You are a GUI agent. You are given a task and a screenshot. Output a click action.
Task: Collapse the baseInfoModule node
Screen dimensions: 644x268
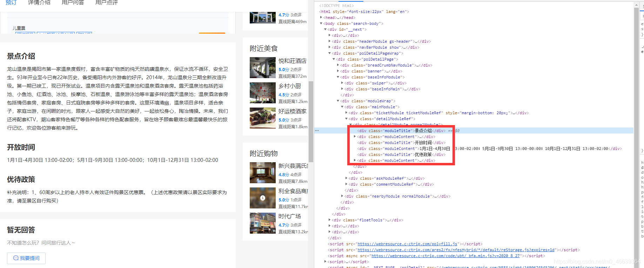pos(338,77)
